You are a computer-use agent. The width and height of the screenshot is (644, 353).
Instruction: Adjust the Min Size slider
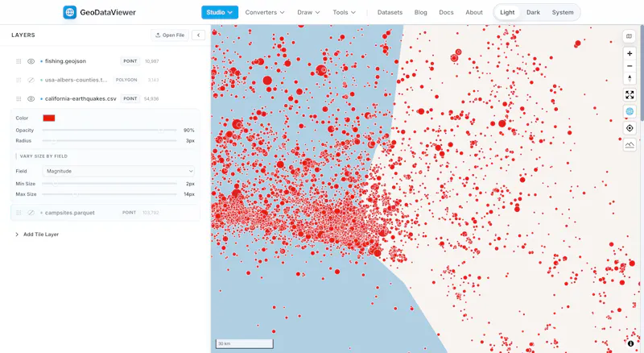coord(109,184)
